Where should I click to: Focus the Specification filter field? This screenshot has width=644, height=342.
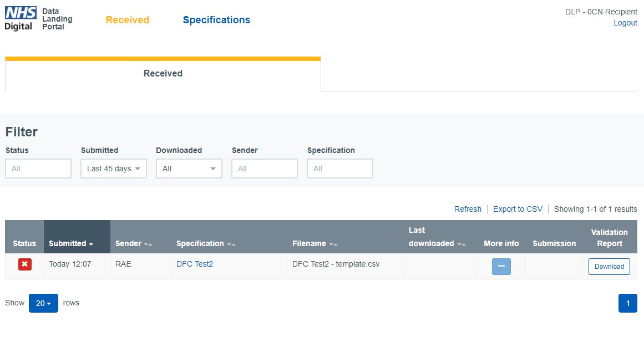340,169
